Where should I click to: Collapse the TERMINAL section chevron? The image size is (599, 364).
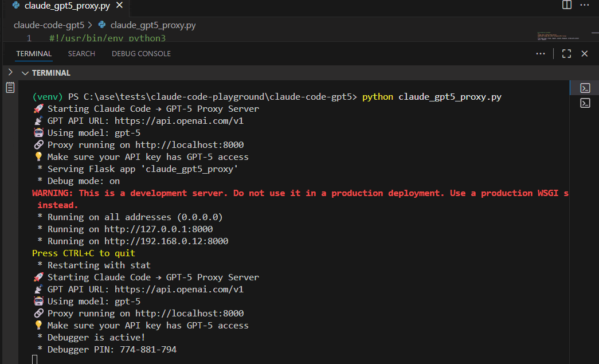pyautogui.click(x=25, y=73)
